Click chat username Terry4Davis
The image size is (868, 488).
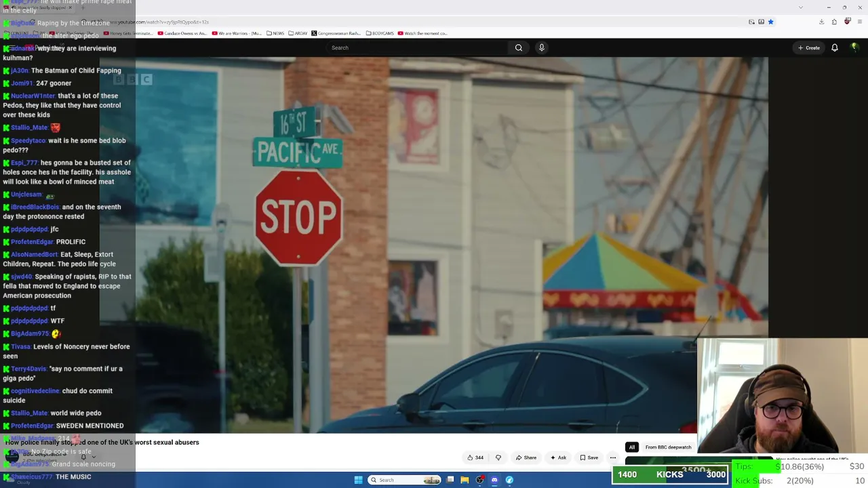tap(28, 369)
